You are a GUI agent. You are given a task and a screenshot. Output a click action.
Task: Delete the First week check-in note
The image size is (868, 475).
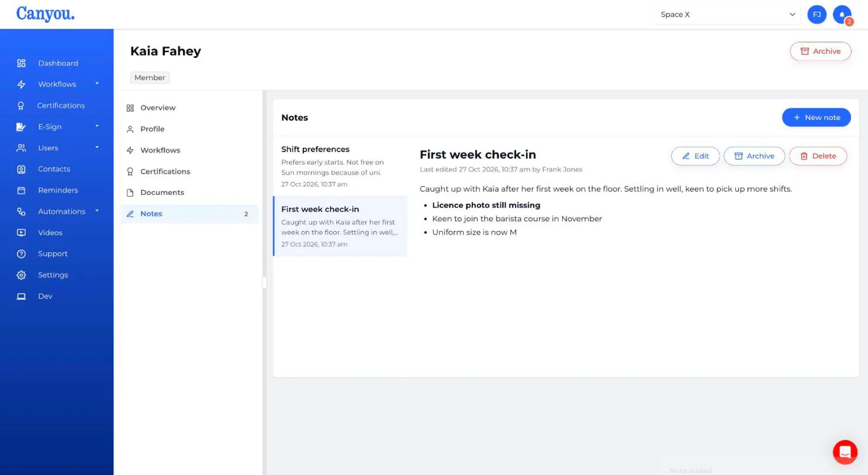(x=818, y=156)
